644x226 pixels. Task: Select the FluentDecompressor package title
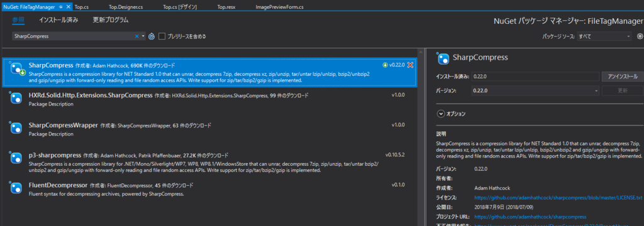tap(58, 185)
